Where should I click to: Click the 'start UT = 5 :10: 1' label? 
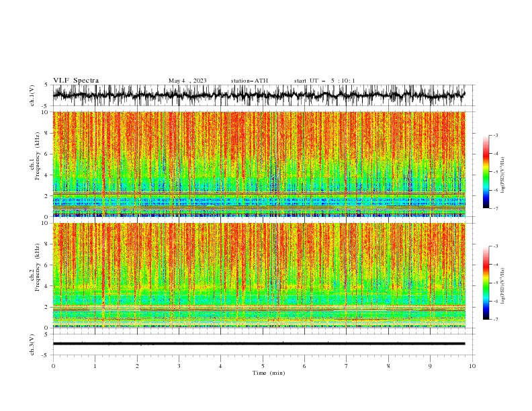[x=324, y=81]
